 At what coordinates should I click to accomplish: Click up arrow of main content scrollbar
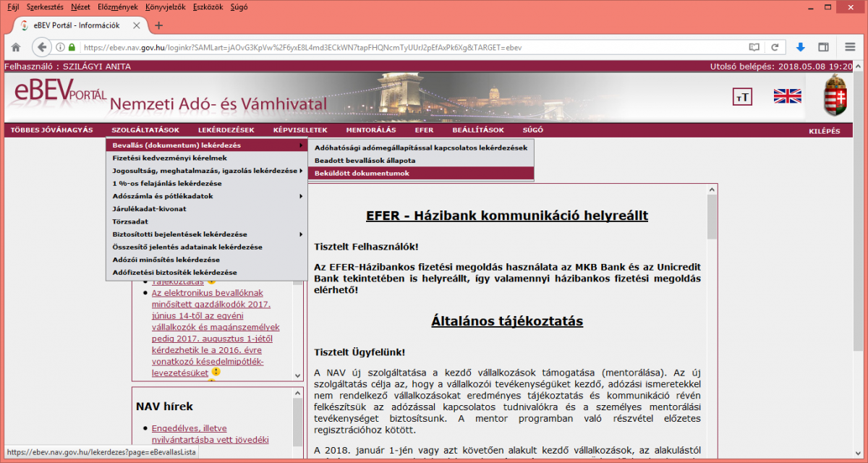click(x=712, y=188)
